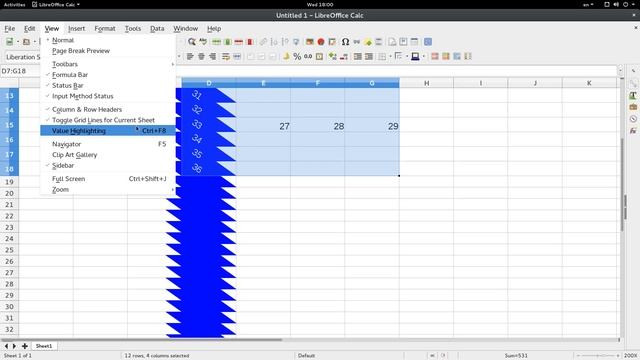This screenshot has height=360, width=640.
Task: Open the background color dropdown arrow
Action: coord(424,56)
